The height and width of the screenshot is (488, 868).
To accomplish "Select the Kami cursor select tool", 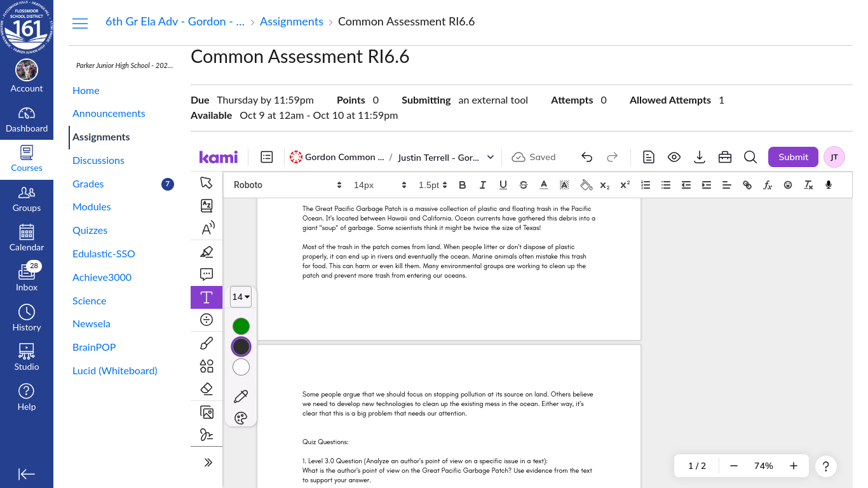I will [207, 183].
